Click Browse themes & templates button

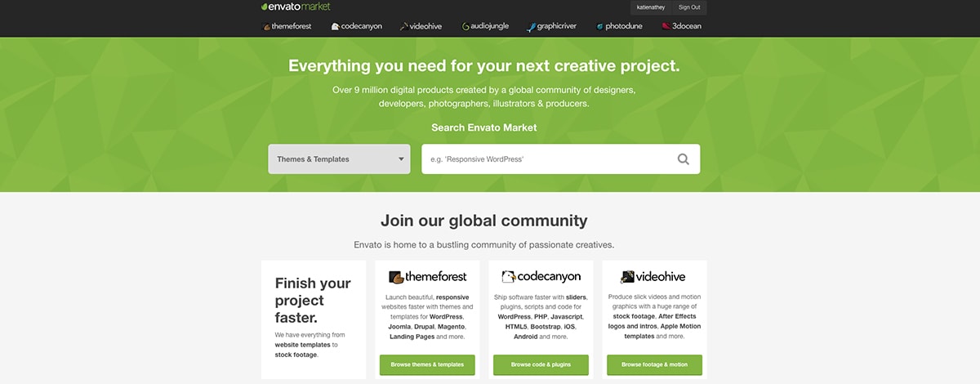pyautogui.click(x=427, y=364)
